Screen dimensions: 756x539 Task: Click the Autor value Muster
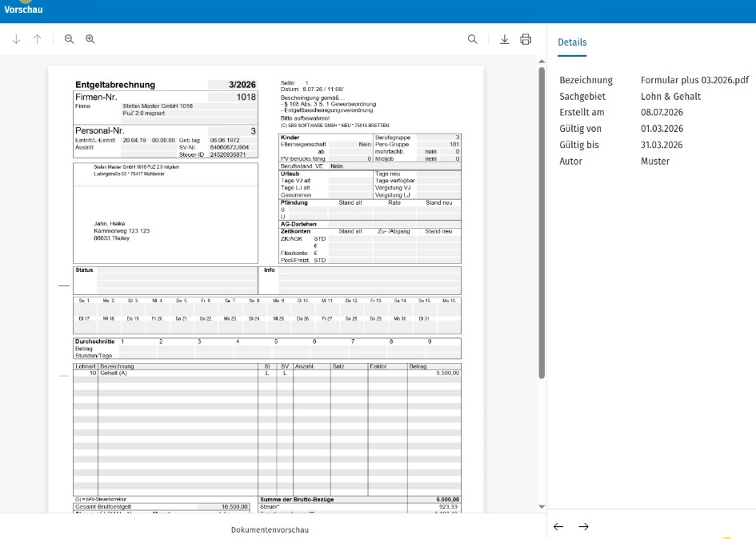654,162
